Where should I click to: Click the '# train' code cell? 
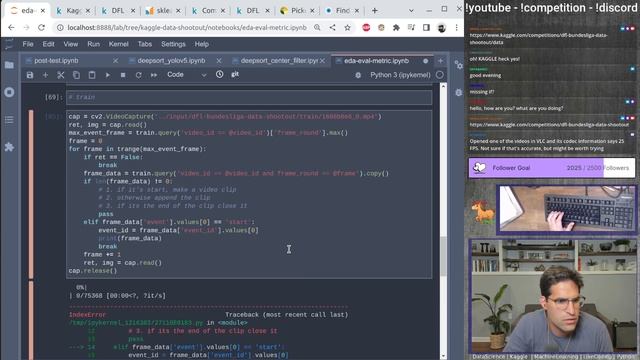(x=249, y=97)
